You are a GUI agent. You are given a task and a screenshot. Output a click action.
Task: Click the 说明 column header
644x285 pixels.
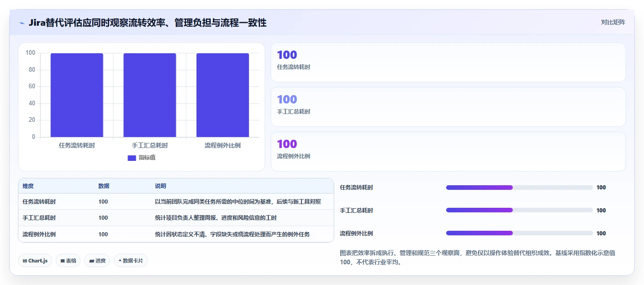pos(161,186)
